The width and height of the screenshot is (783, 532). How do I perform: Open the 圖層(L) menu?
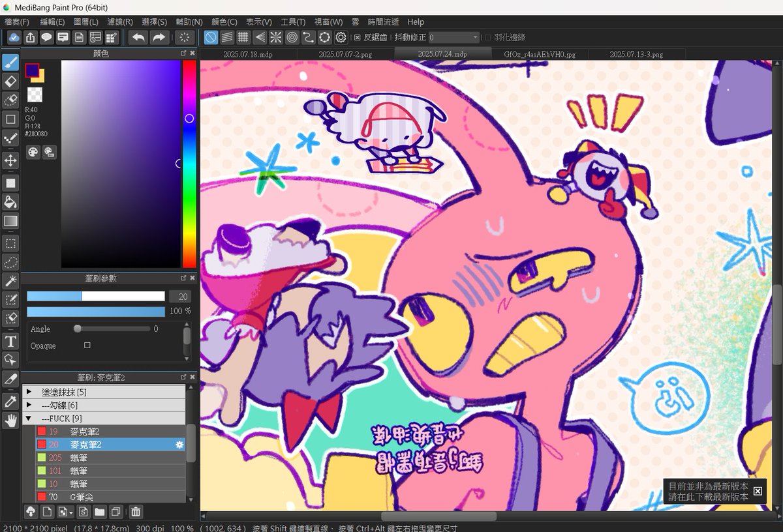coord(85,22)
